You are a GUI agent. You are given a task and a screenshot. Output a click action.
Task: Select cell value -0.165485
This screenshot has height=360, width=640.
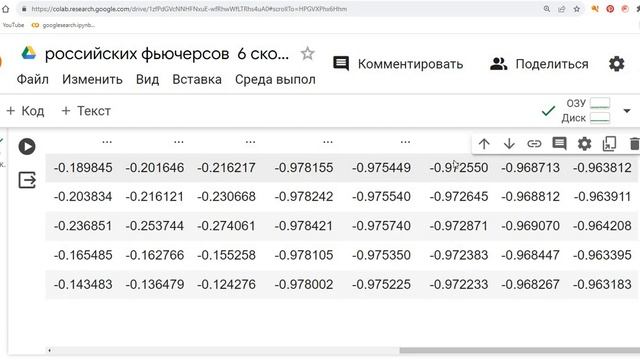click(83, 255)
